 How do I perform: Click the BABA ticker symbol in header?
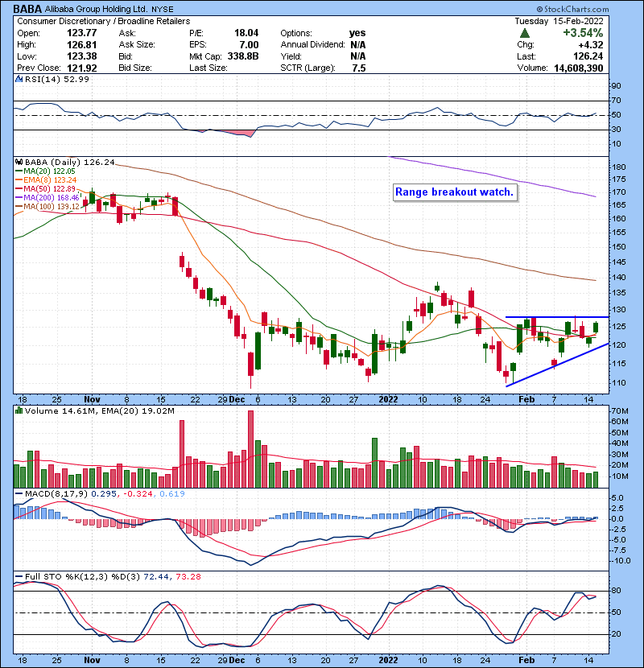(x=27, y=9)
